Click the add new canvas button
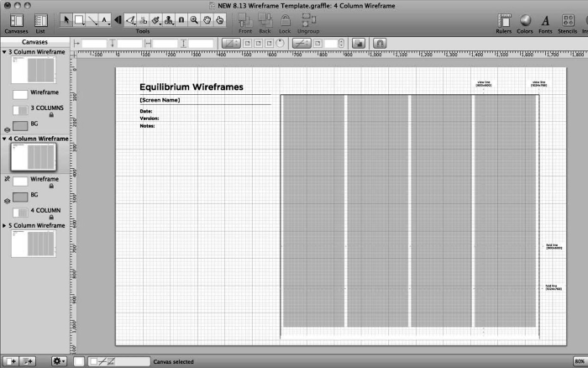The image size is (588, 368). tap(11, 361)
